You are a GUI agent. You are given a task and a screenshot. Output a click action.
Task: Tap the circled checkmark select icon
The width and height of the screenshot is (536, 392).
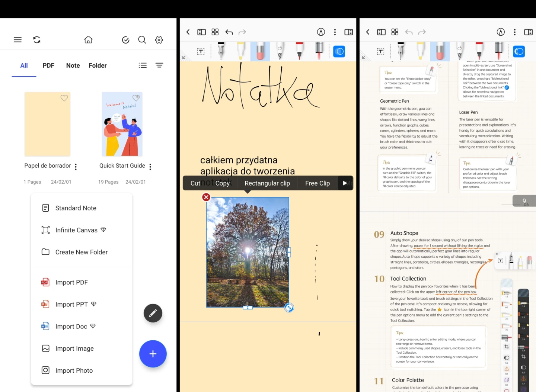(x=126, y=40)
